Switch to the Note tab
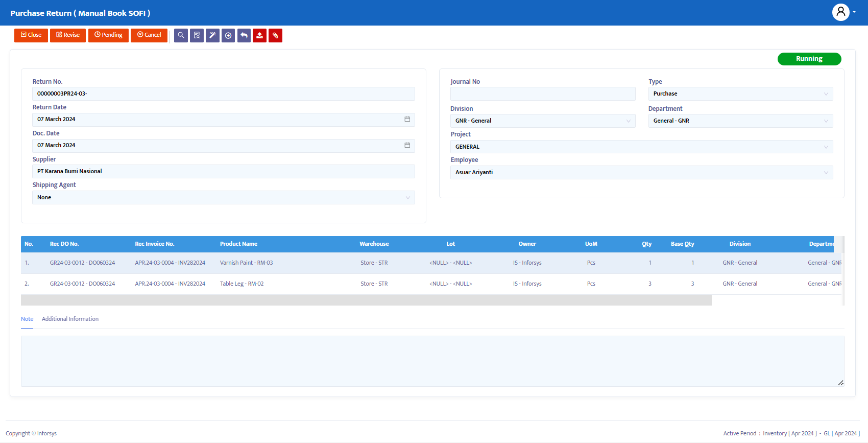 [x=27, y=319]
